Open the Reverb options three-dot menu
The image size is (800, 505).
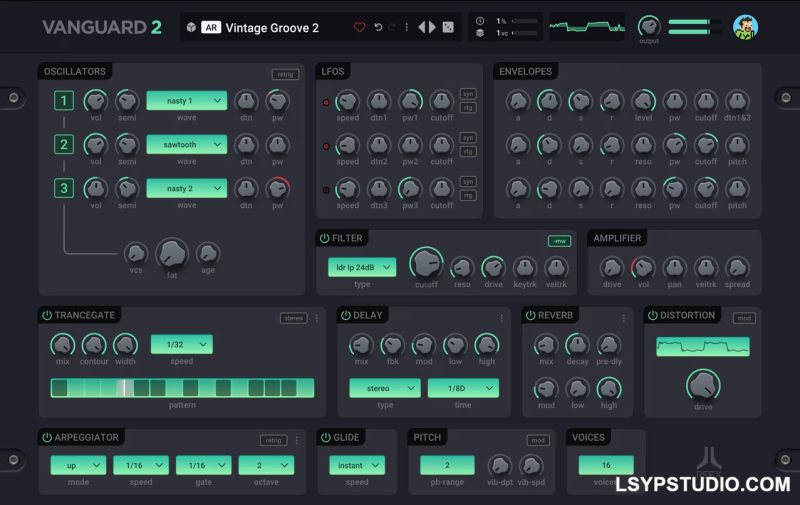pyautogui.click(x=623, y=318)
